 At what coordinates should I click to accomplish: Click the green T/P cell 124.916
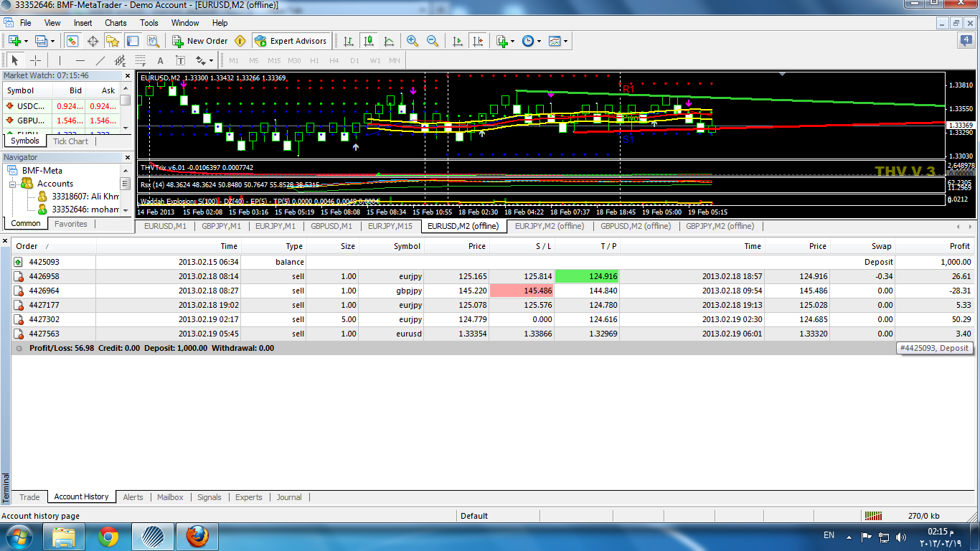(x=587, y=276)
